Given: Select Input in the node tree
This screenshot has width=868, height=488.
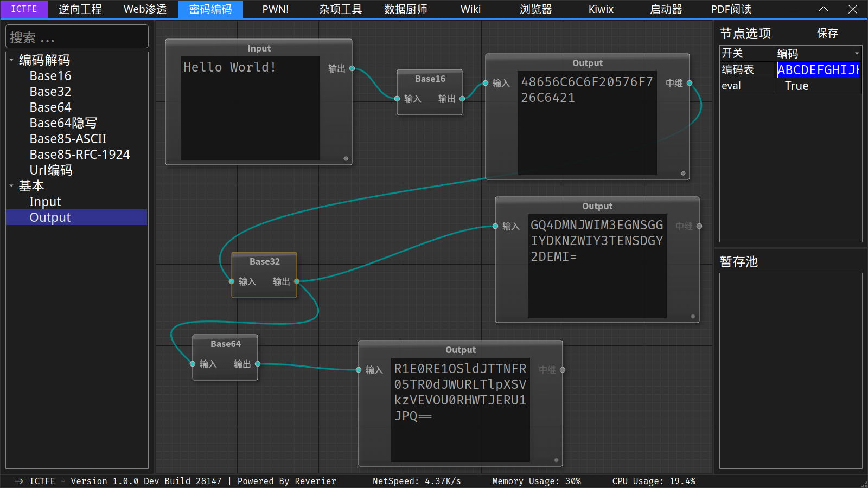Looking at the screenshot, I should pos(45,202).
